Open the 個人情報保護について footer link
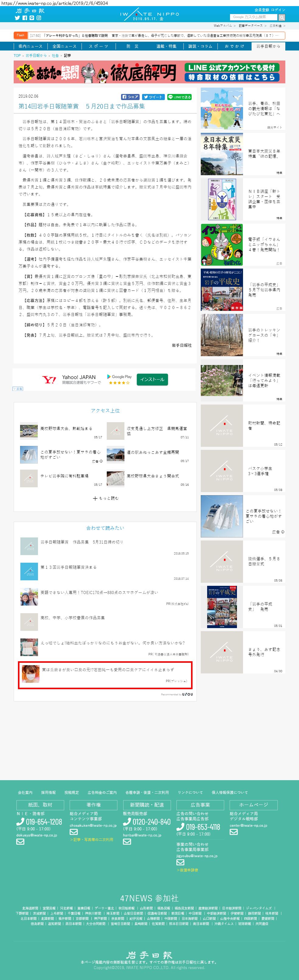 229,792
